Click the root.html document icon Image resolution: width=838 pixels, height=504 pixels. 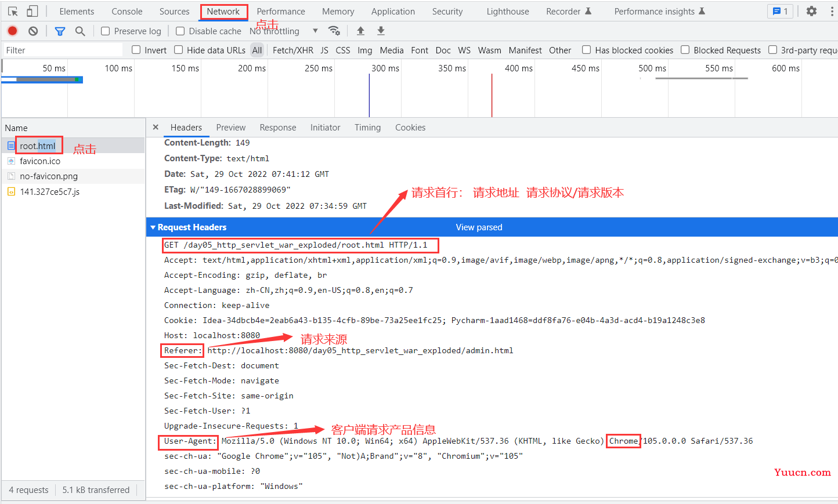(11, 146)
